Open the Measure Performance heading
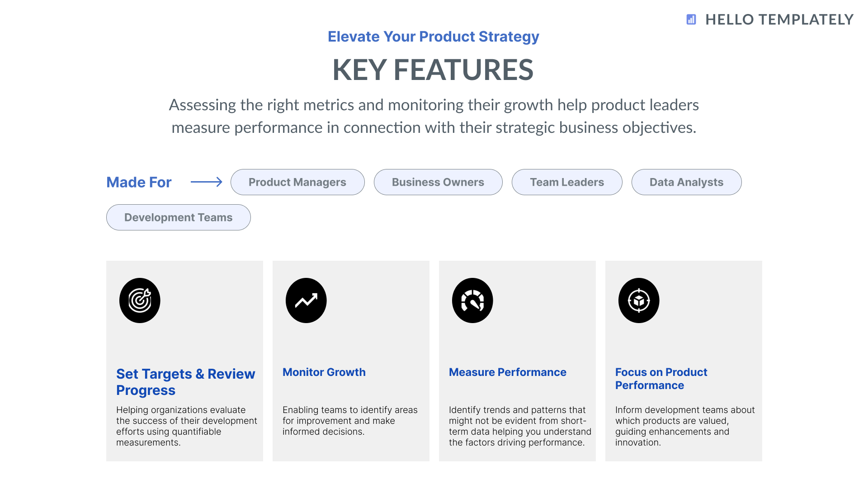 (507, 372)
